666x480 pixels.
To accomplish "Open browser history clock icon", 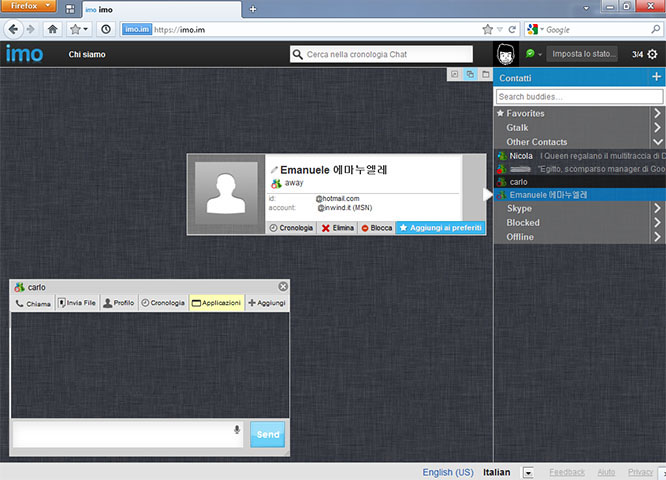I will (106, 29).
